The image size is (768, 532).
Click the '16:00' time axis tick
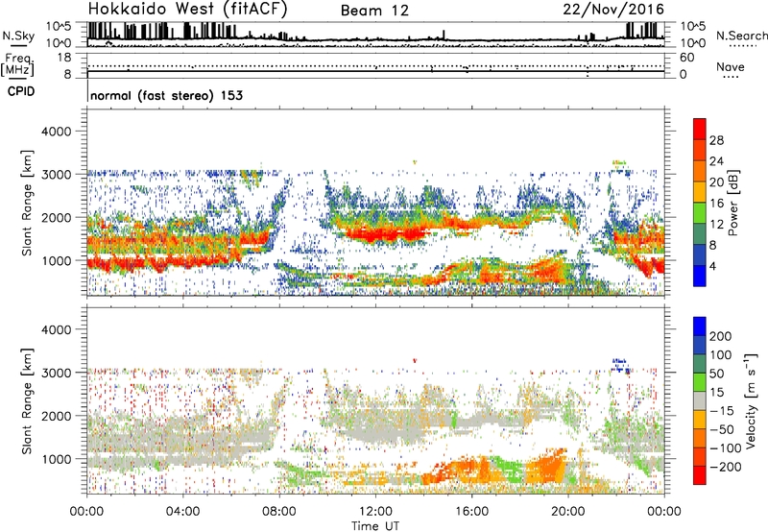[x=471, y=512]
